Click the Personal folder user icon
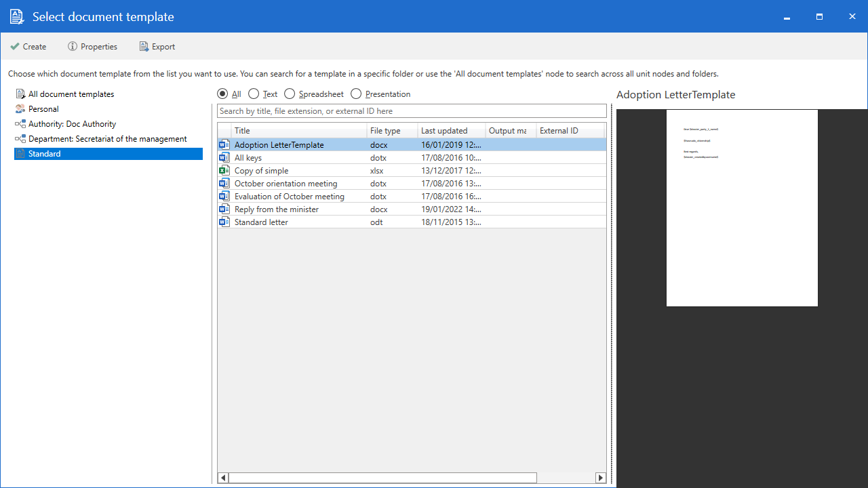This screenshot has width=868, height=488. [x=20, y=109]
